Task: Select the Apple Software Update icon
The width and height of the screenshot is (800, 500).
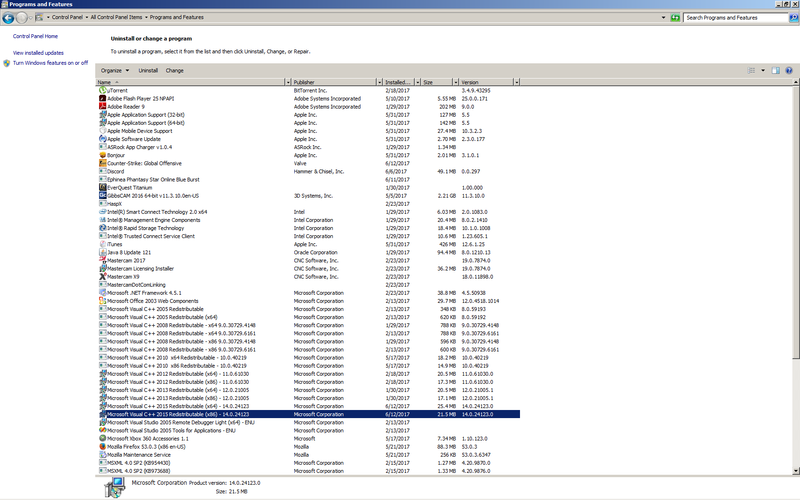Action: coord(103,139)
